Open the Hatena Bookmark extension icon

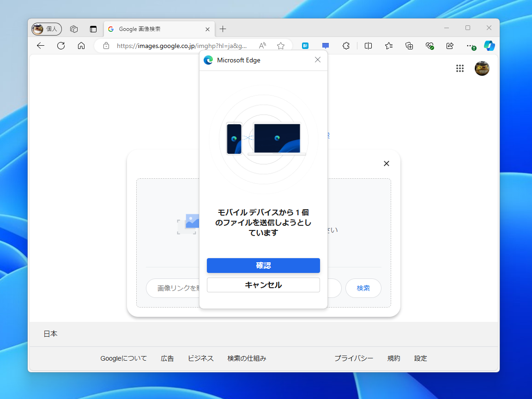(305, 46)
